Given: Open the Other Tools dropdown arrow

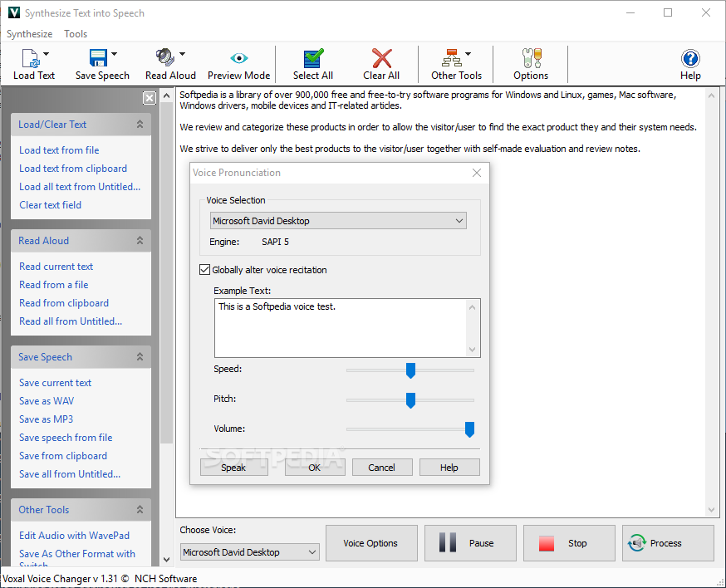Looking at the screenshot, I should coord(468,54).
